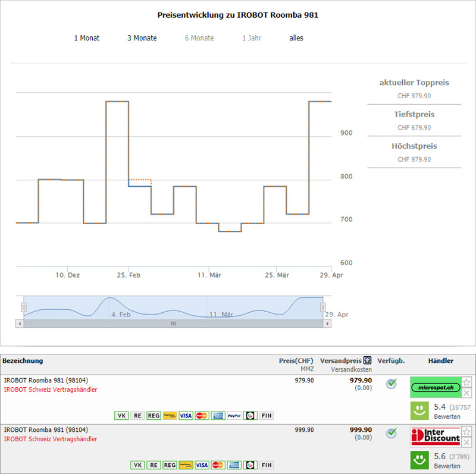Image resolution: width=476 pixels, height=474 pixels.
Task: Sort offers by Preis(CHF) column header
Action: click(296, 361)
